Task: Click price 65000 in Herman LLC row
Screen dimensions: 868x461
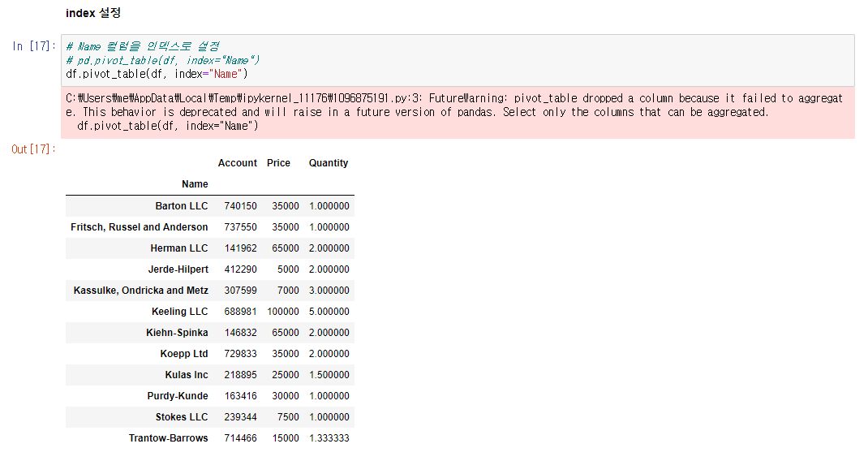Action: coord(285,248)
